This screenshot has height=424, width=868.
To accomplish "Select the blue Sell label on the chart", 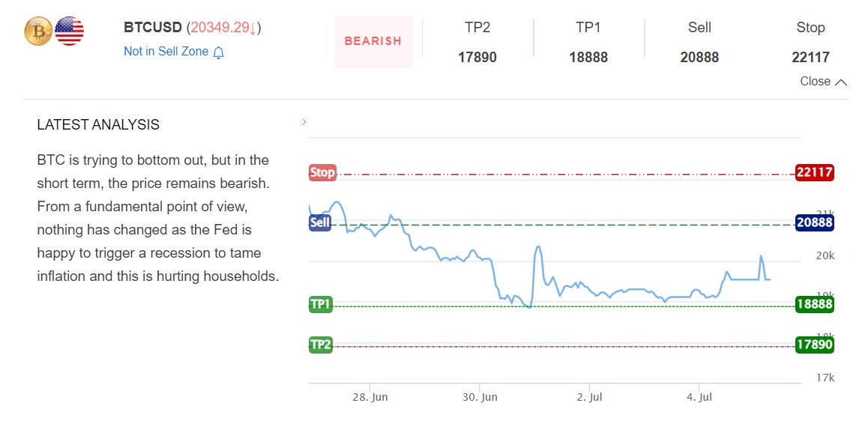I will tap(320, 223).
